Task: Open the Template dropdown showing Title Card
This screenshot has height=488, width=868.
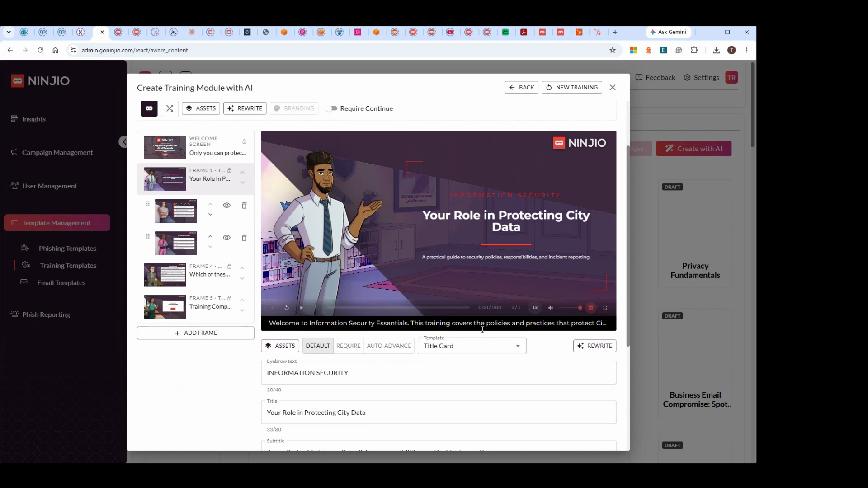Action: coord(472,346)
